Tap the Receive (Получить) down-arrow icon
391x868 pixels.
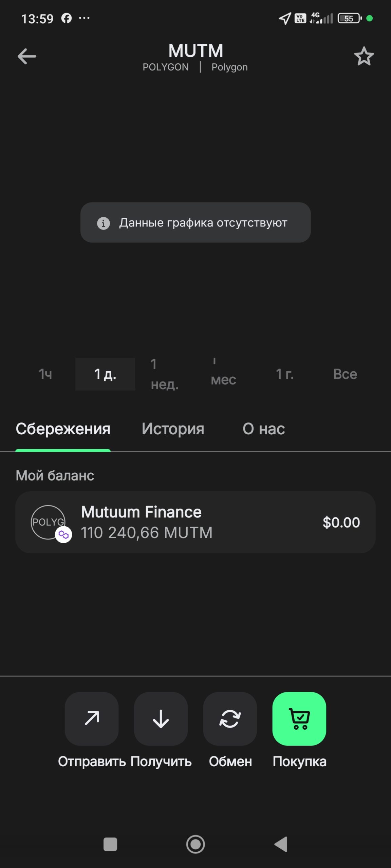(x=161, y=718)
